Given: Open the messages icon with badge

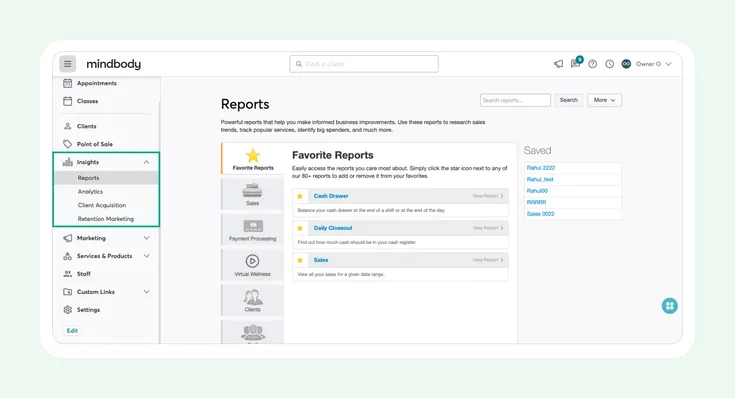Looking at the screenshot, I should tap(576, 63).
